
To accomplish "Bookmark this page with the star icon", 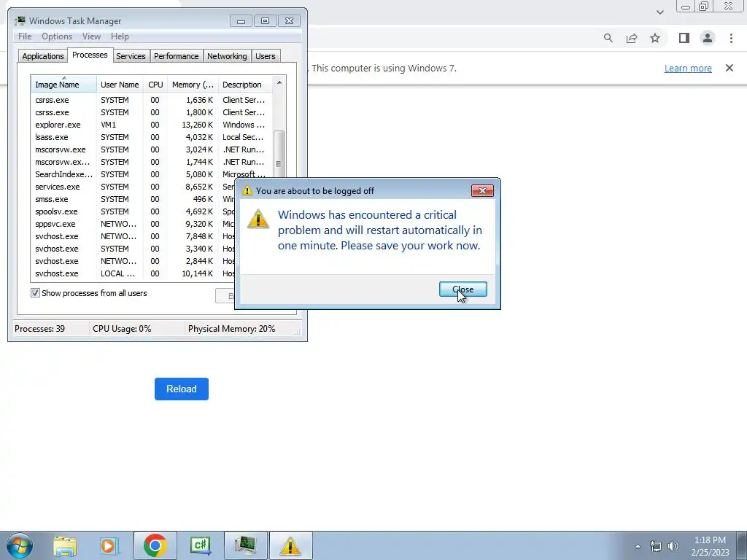I will click(655, 38).
